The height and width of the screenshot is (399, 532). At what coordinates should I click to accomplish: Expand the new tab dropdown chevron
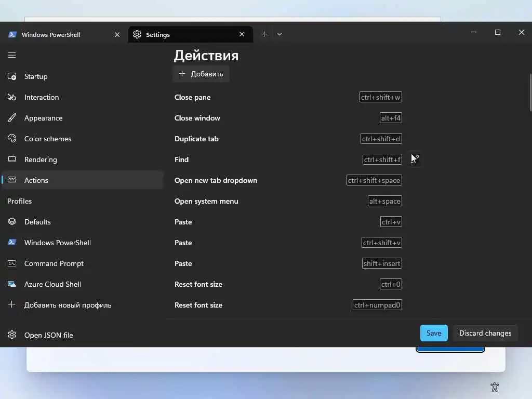click(279, 34)
